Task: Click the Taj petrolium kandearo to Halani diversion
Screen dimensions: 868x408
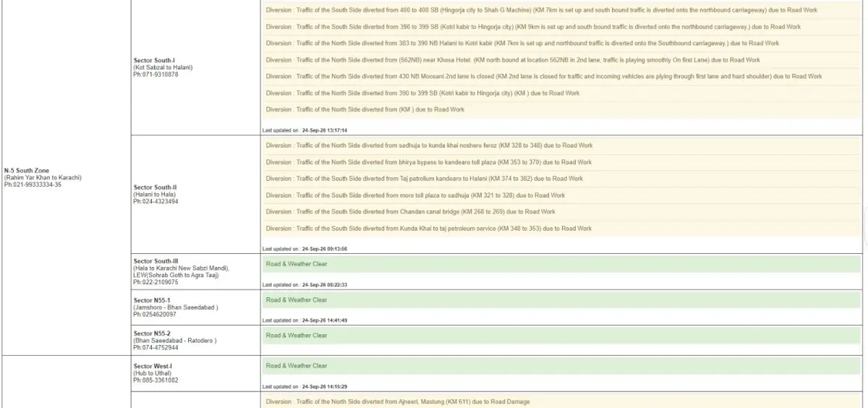Action: point(561,179)
